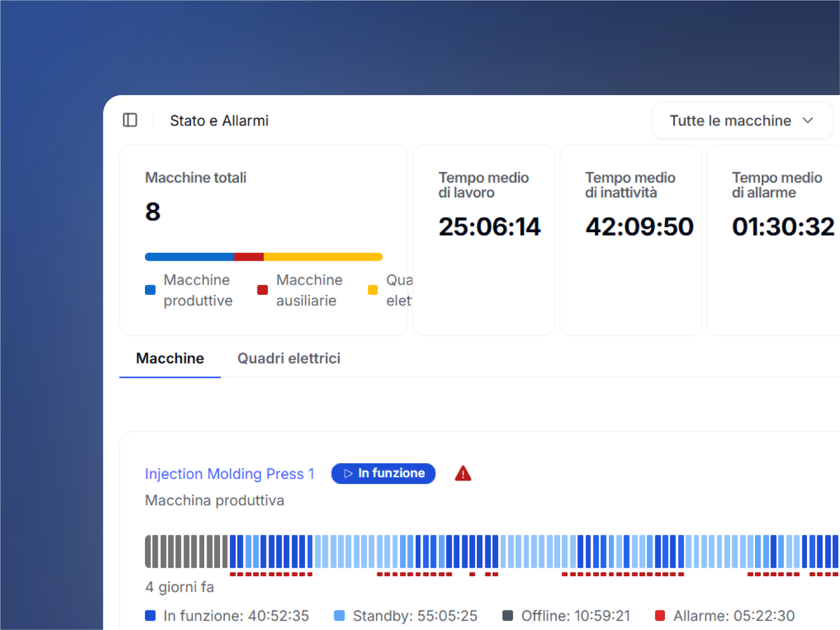Select the Stato e Allarmi page title

(219, 121)
